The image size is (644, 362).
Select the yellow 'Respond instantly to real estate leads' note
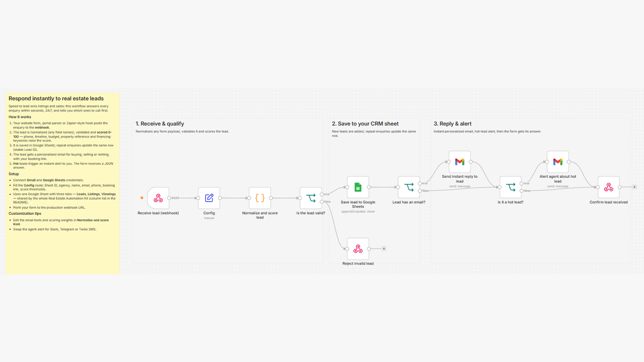pos(62,183)
